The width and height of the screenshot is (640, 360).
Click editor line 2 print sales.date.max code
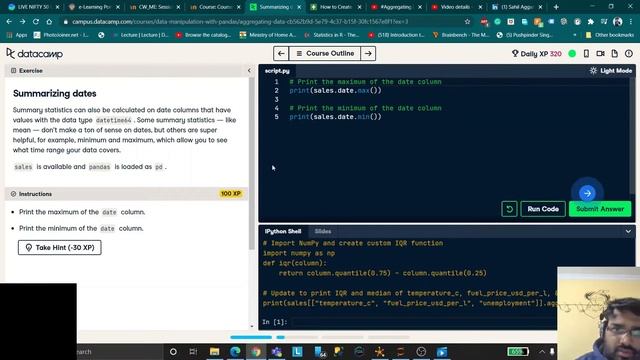(335, 91)
